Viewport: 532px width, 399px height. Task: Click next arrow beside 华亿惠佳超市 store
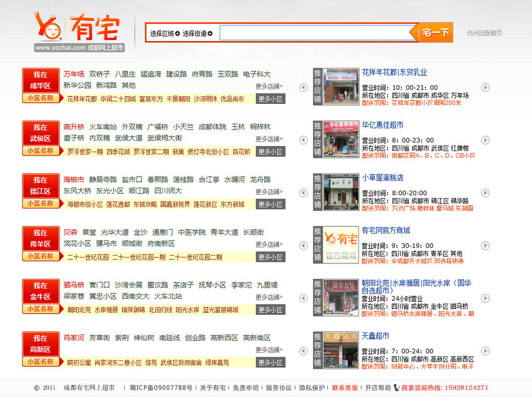tap(485, 140)
